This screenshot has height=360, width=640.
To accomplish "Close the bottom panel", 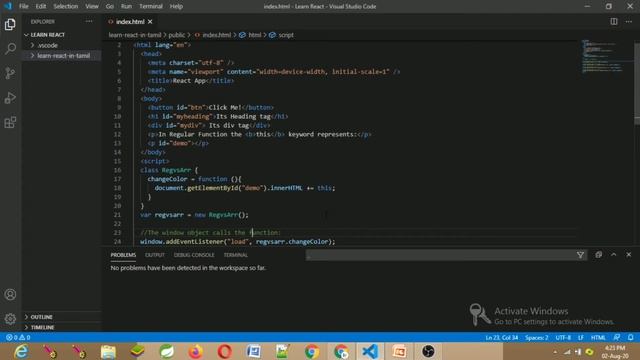I will pos(629,255).
